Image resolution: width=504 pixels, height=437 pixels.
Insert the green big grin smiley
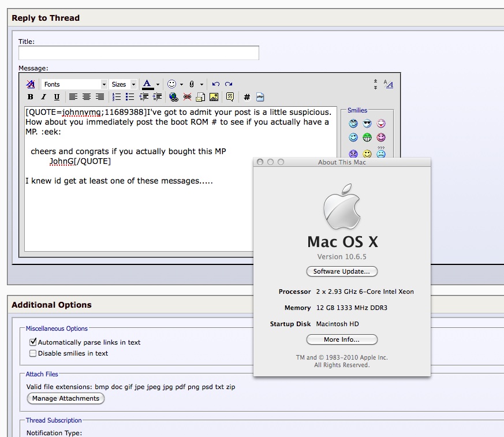[367, 137]
